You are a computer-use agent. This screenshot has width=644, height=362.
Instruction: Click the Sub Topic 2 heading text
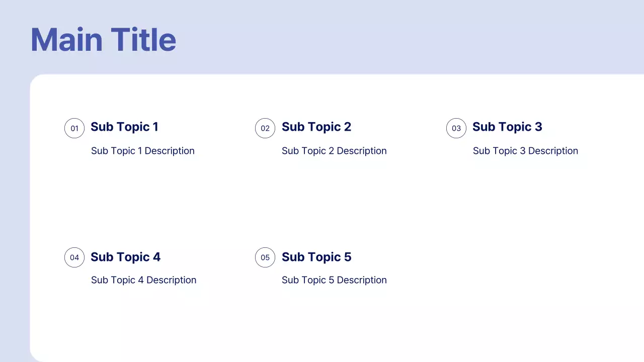point(316,127)
